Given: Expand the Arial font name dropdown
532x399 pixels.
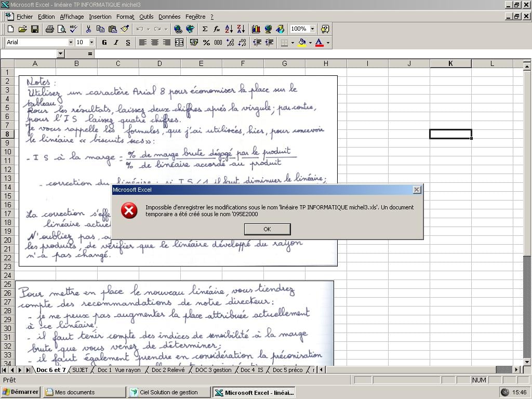Looking at the screenshot, I should (71, 43).
